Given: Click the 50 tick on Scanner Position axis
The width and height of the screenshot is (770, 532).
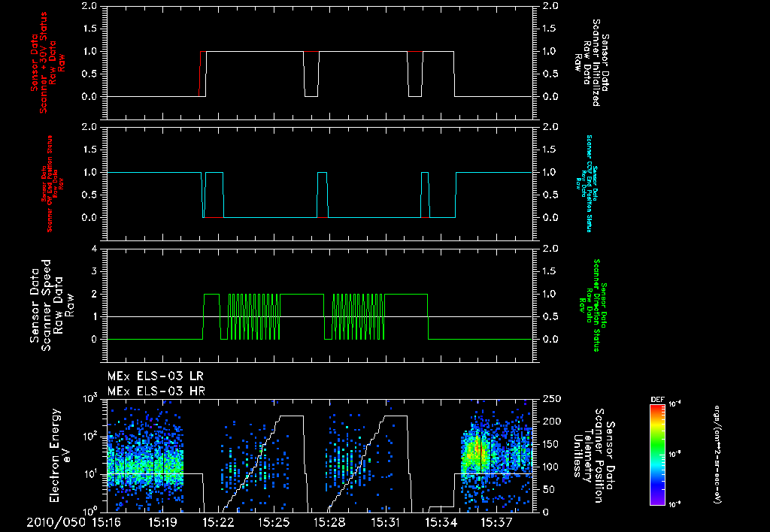Looking at the screenshot, I should pos(549,489).
